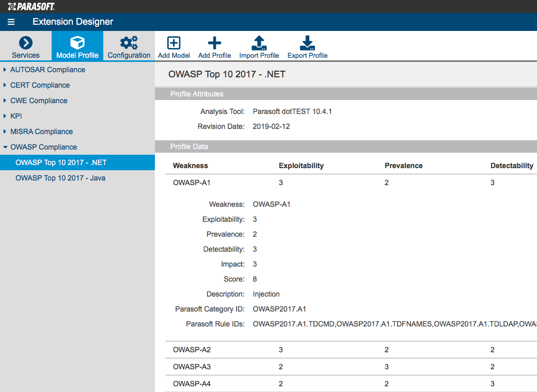Click the Revision Date label
Viewport: 537px width, 392px height.
pos(221,126)
